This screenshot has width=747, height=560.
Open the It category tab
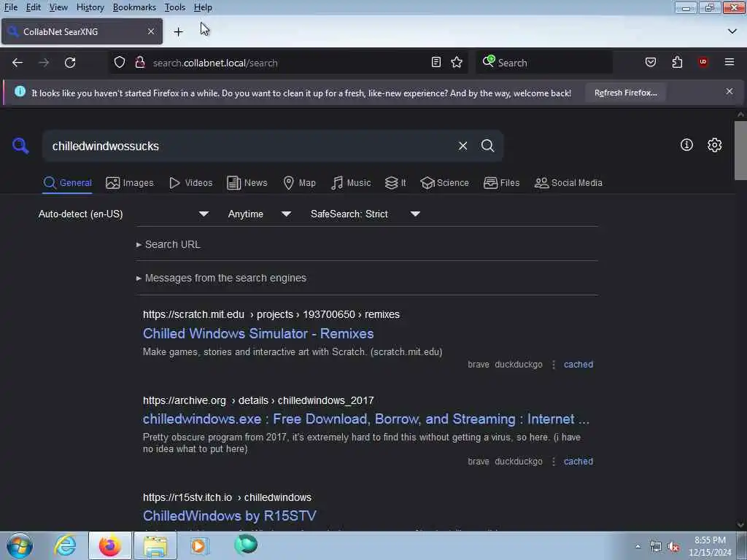(x=395, y=183)
